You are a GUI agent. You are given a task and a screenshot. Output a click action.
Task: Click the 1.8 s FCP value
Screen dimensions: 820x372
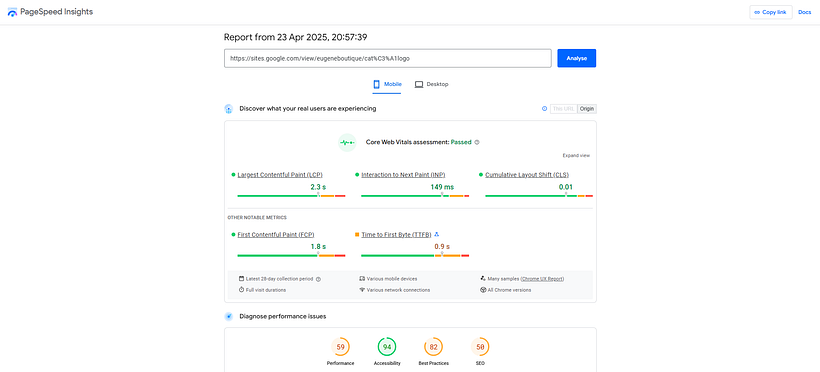[318, 247]
